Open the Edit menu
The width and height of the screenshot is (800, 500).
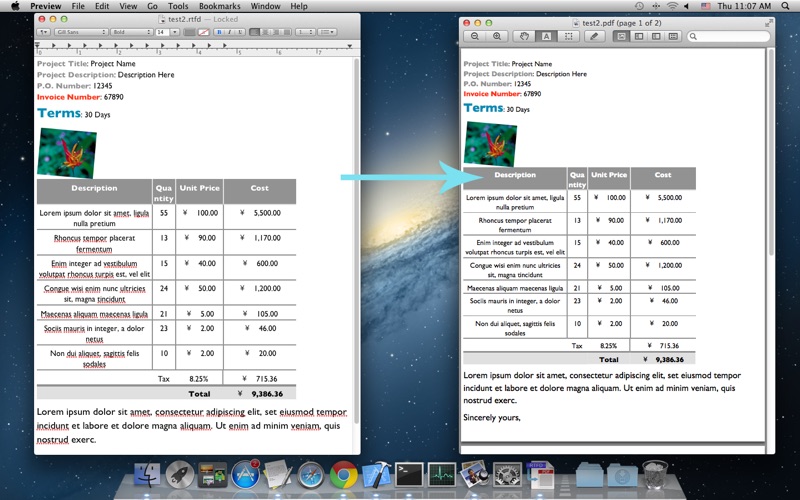coord(102,6)
